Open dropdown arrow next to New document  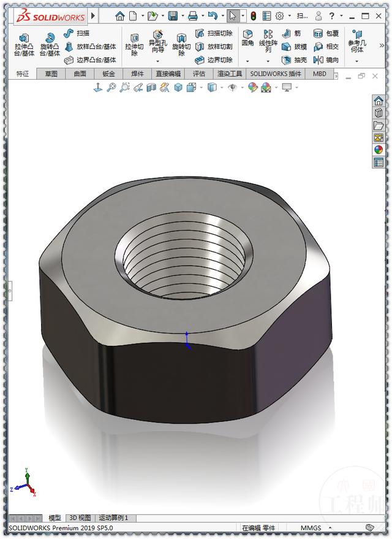pos(143,16)
